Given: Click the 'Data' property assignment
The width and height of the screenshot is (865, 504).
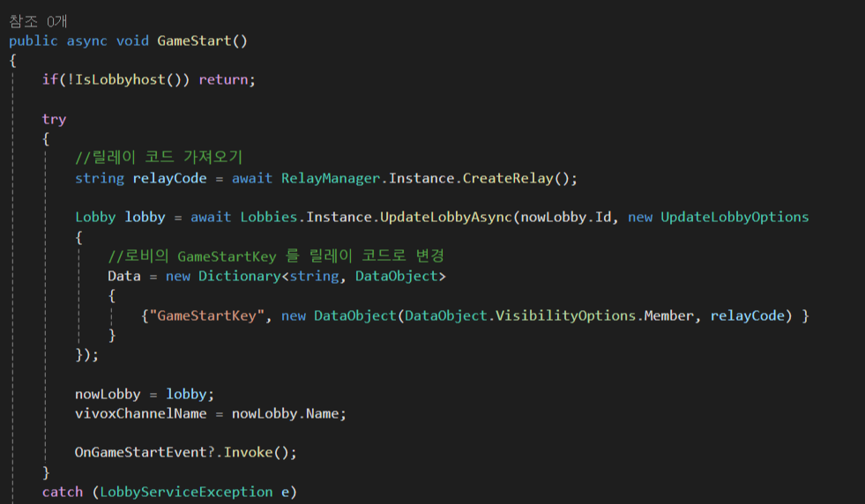Looking at the screenshot, I should coord(124,277).
